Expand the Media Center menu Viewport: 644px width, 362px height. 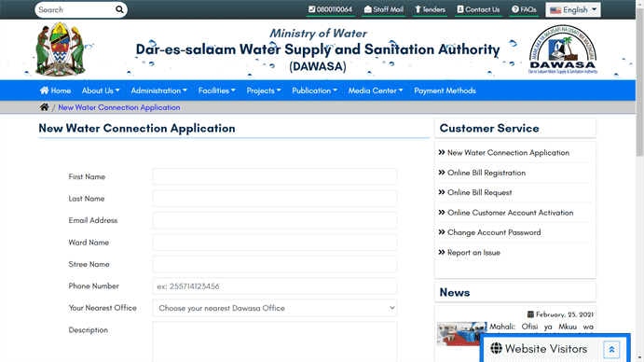(x=376, y=90)
